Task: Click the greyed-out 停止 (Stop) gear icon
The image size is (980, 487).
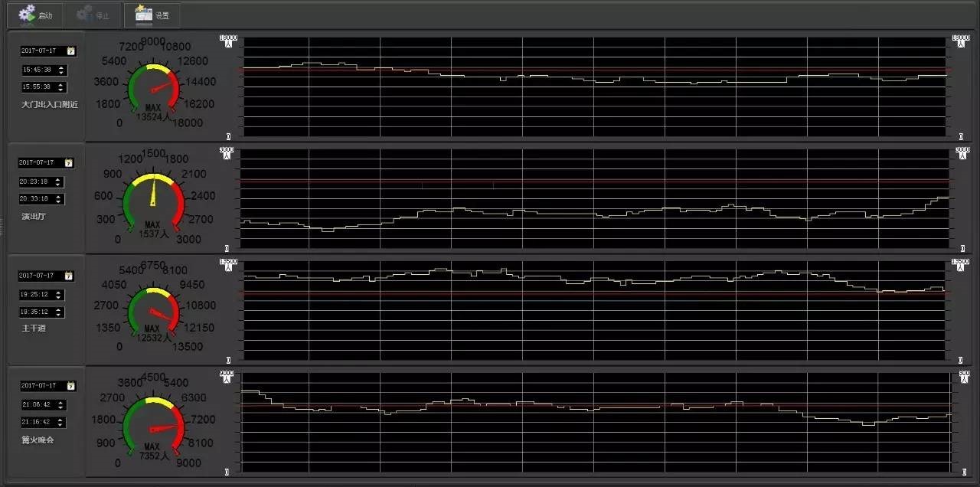Action: [84, 14]
